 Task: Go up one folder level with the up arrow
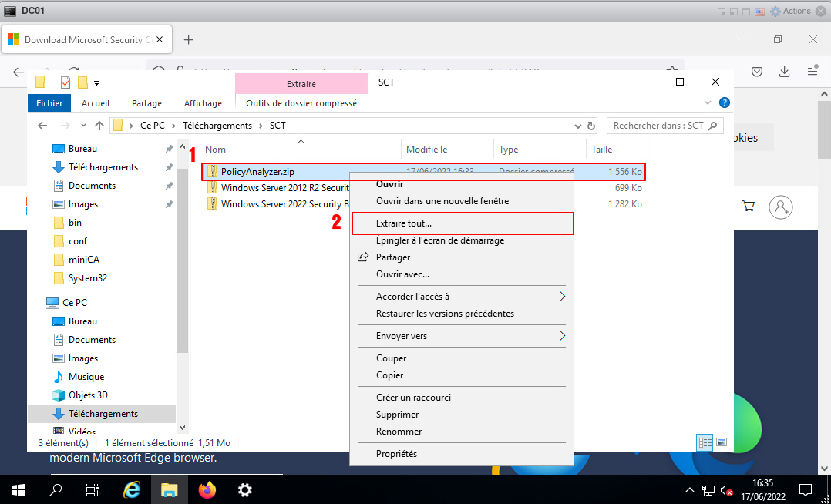pyautogui.click(x=99, y=126)
